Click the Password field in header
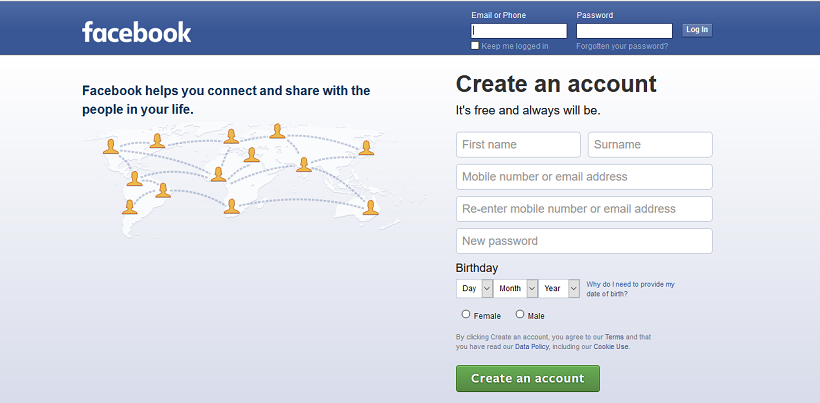820x403 pixels. (624, 31)
